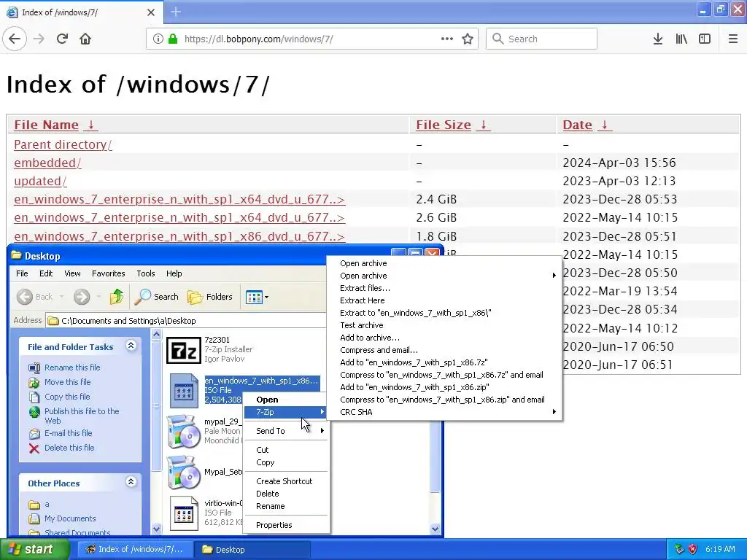Open a new browser tab with plus
This screenshot has width=747, height=560.
tap(176, 12)
